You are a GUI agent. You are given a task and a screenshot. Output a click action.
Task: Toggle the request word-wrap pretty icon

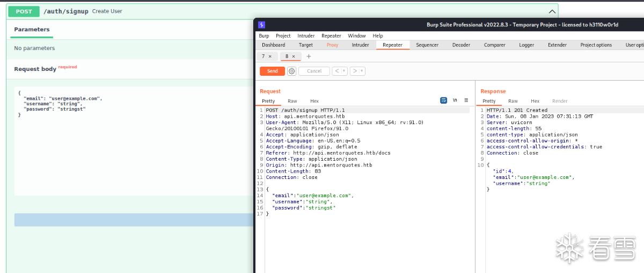444,100
